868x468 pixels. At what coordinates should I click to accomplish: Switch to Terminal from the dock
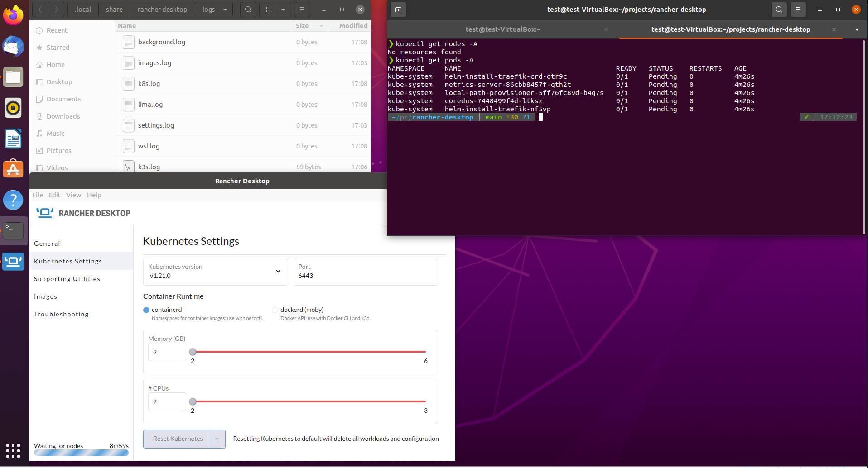click(13, 231)
